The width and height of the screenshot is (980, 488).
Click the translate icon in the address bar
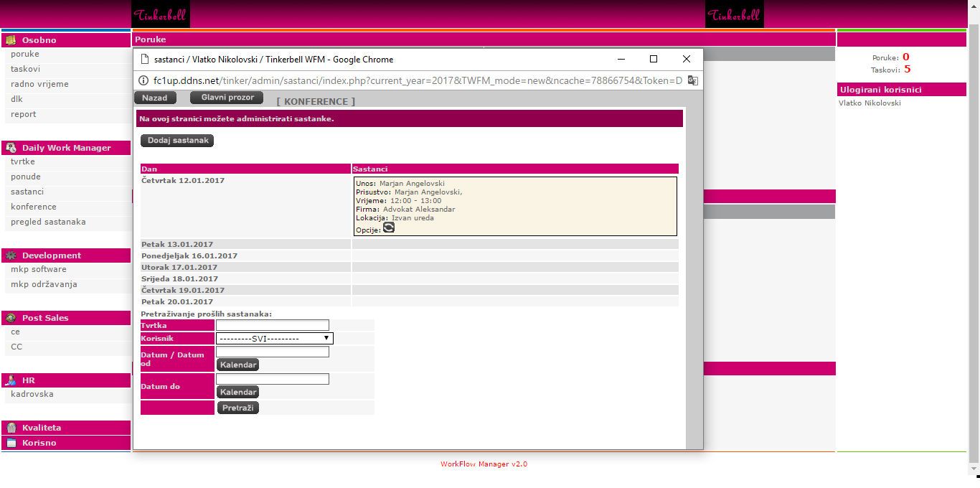tap(692, 80)
